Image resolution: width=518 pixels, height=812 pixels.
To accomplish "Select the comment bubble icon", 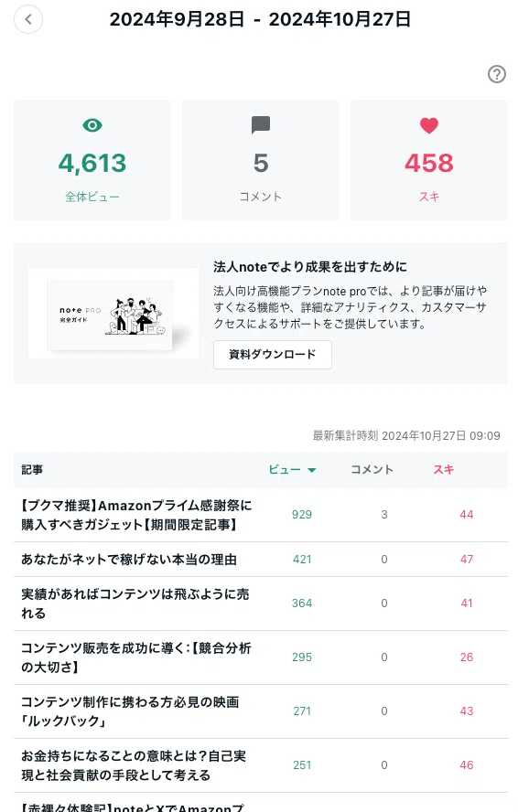I will [261, 125].
